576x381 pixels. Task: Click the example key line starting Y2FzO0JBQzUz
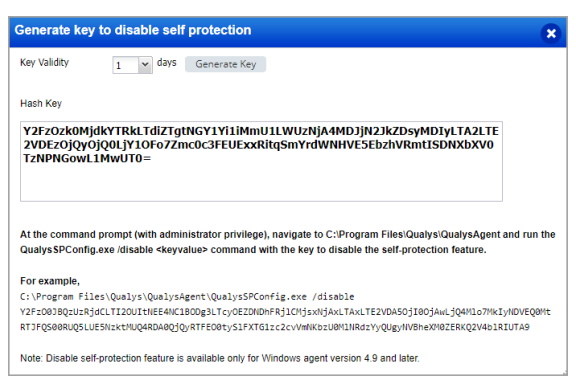tap(285, 312)
